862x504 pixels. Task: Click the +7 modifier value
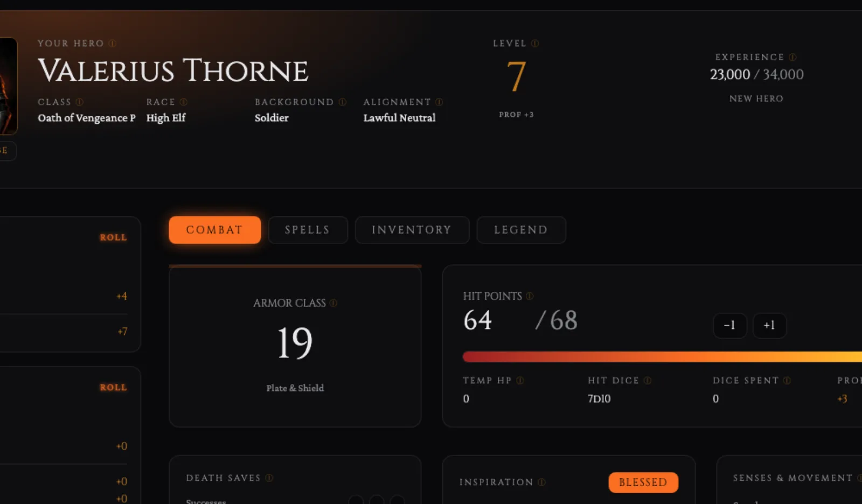[123, 332]
